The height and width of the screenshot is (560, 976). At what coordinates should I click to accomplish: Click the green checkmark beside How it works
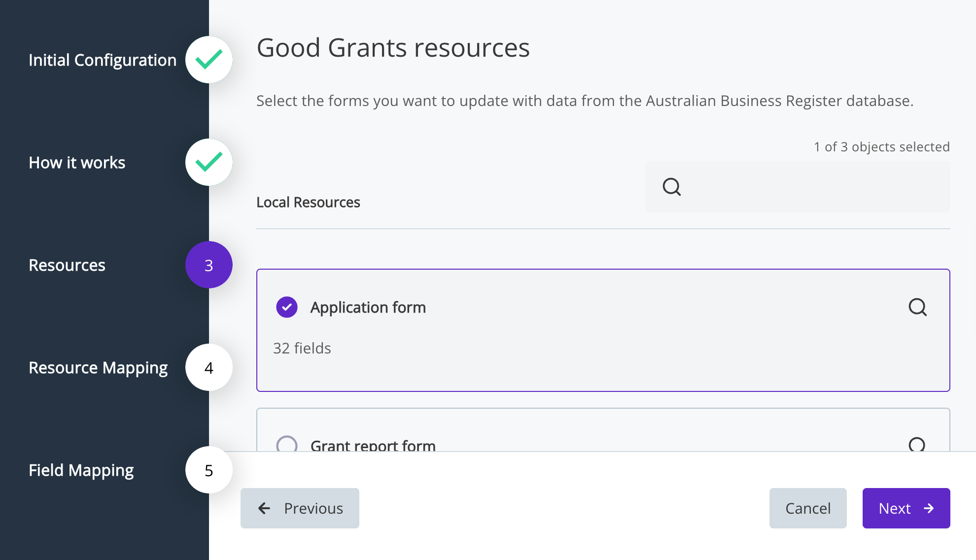(209, 162)
